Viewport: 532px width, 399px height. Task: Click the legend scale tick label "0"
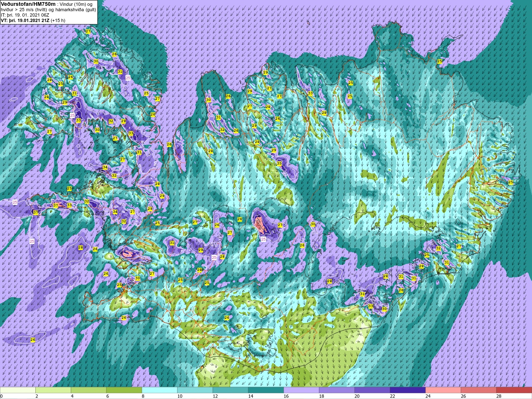coord(2,396)
